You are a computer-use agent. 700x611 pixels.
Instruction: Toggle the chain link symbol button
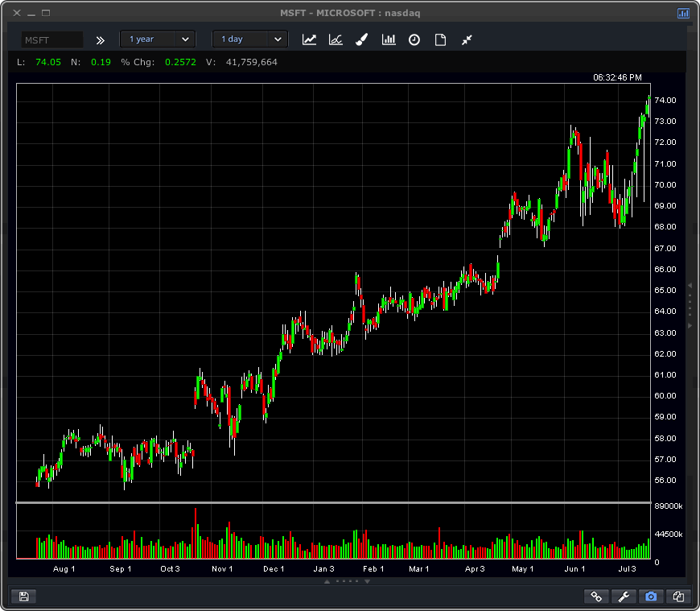point(596,597)
